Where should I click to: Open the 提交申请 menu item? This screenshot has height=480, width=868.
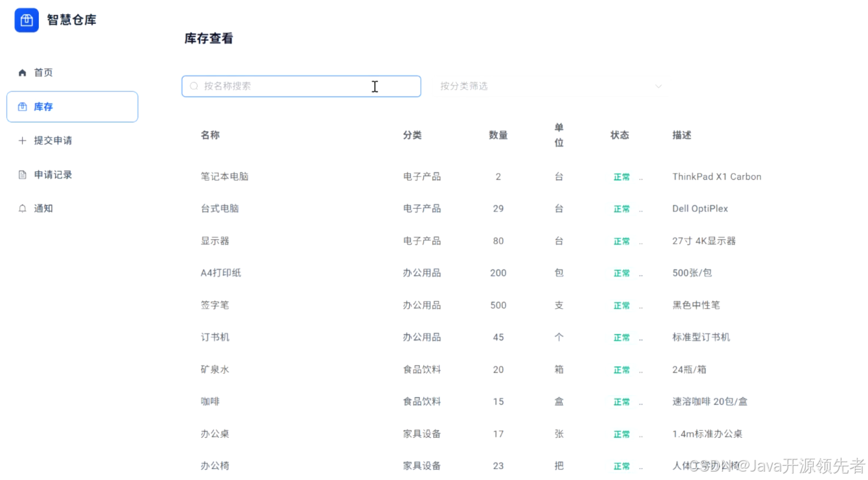tap(72, 141)
